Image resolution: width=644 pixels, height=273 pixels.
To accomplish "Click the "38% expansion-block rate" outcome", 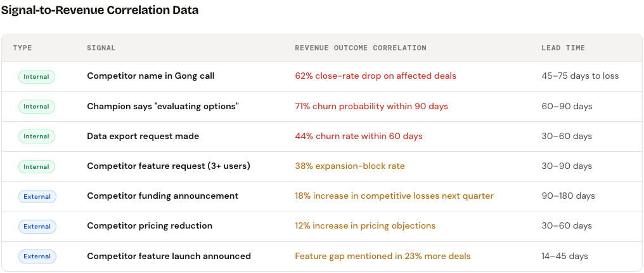I will (349, 166).
